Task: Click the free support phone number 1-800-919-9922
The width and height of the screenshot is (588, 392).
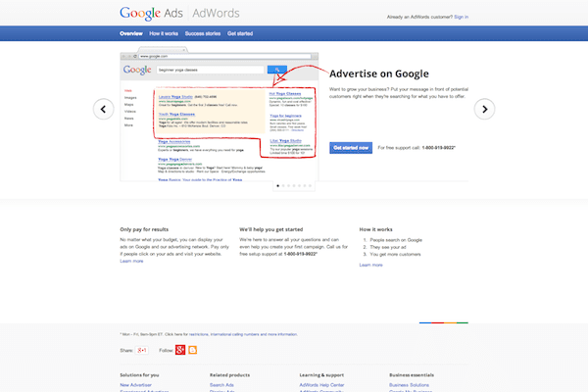Action: click(x=439, y=148)
